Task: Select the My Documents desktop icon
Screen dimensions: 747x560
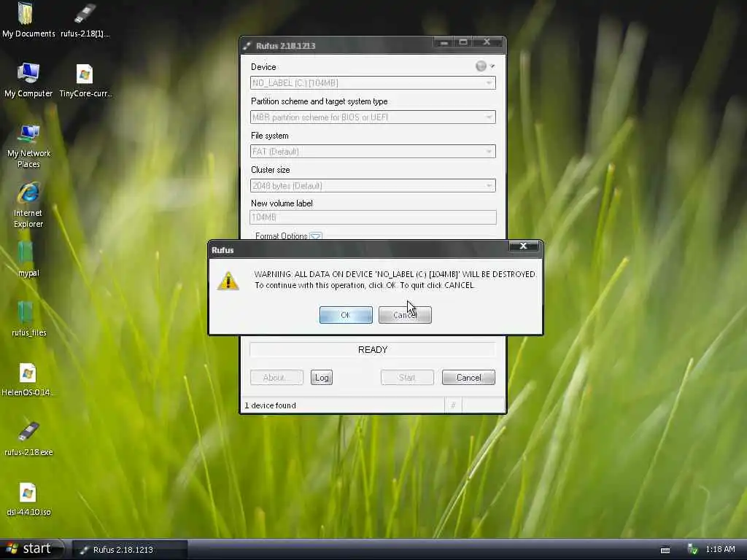Action: [x=28, y=20]
